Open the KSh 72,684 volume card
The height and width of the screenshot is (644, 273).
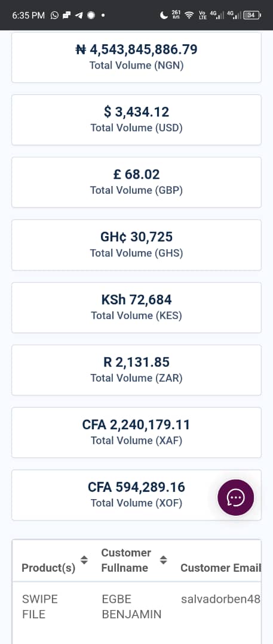pos(136,307)
